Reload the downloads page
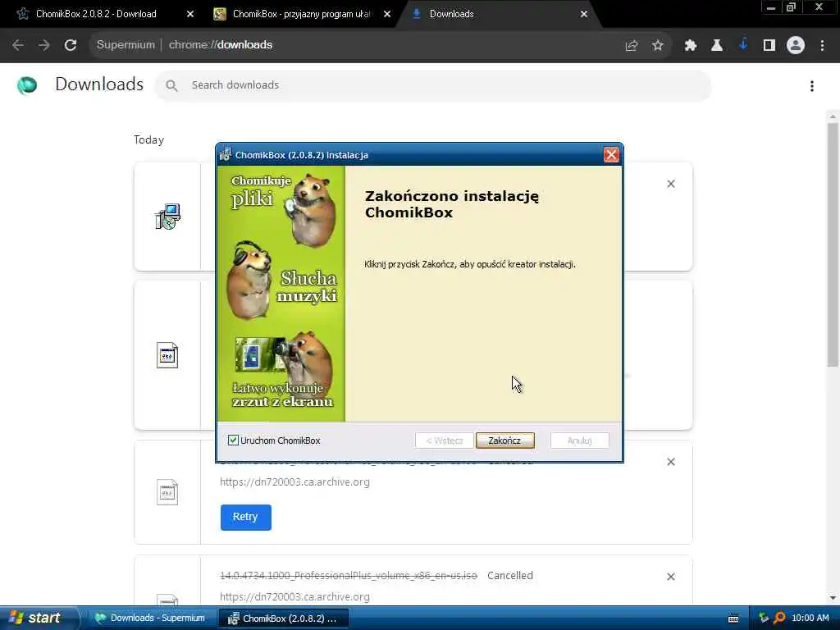Screen dimensions: 840x630 [x=71, y=45]
